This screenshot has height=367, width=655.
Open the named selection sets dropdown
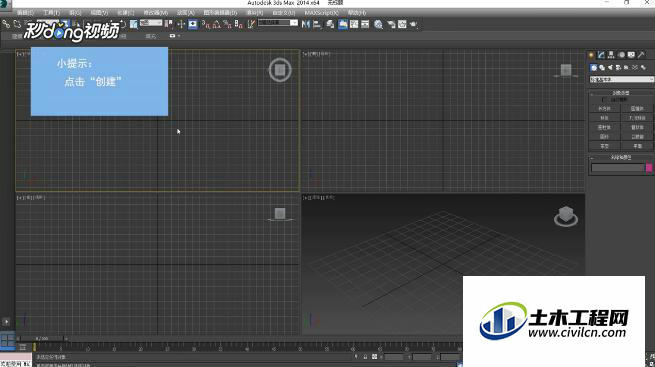click(x=278, y=23)
